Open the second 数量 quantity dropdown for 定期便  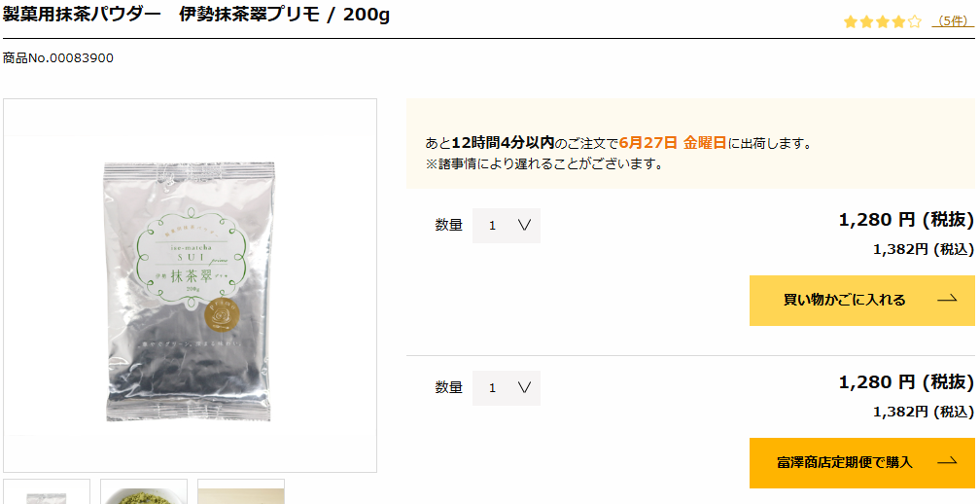pyautogui.click(x=507, y=388)
